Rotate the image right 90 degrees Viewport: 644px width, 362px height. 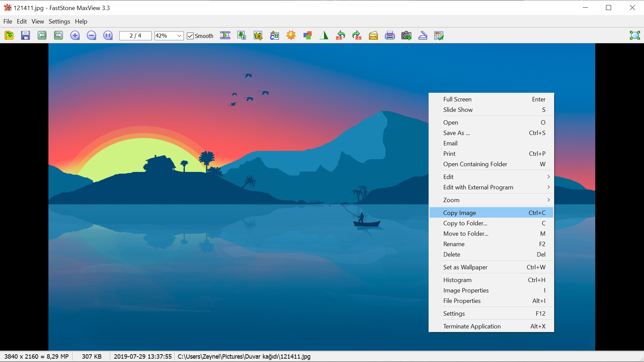(357, 35)
